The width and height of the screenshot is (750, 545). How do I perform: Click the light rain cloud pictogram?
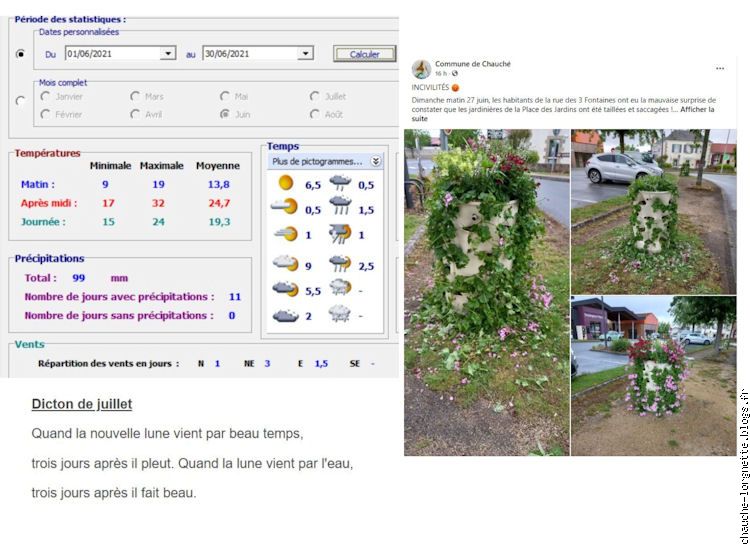pos(340,183)
